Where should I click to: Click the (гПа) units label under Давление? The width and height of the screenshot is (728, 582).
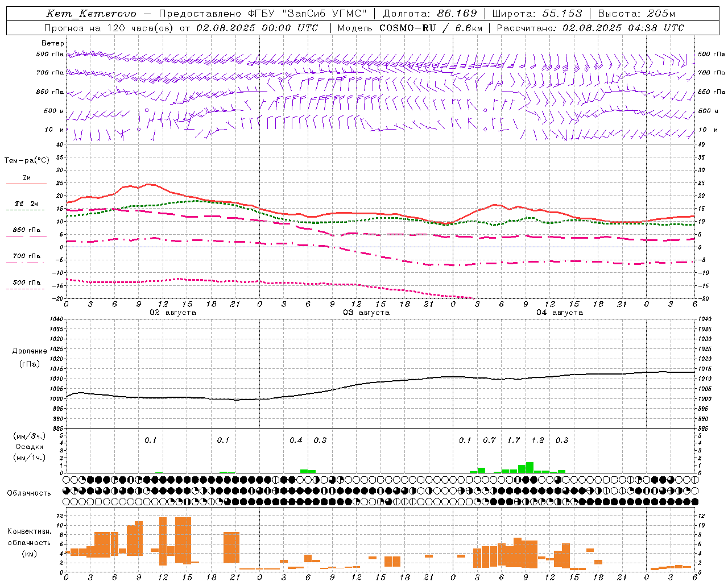(x=29, y=364)
